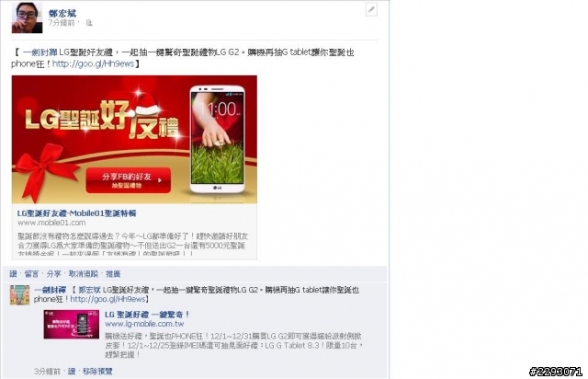Click LG聖誕好友禮 banner image

134,139
